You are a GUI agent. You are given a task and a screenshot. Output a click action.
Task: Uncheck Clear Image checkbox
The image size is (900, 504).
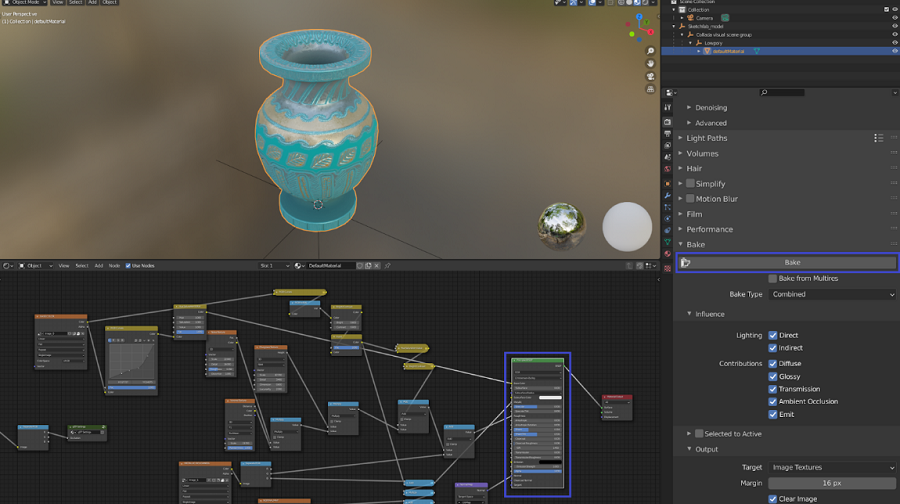coord(773,499)
